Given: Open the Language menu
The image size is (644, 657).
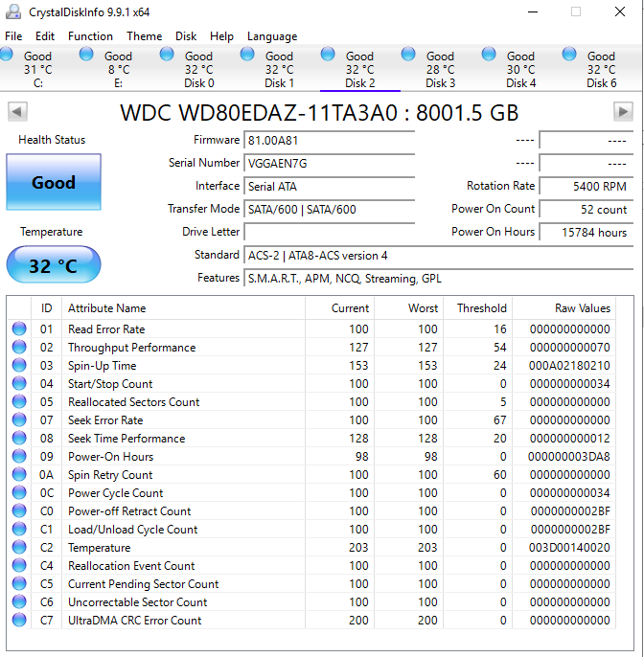Looking at the screenshot, I should click(272, 36).
